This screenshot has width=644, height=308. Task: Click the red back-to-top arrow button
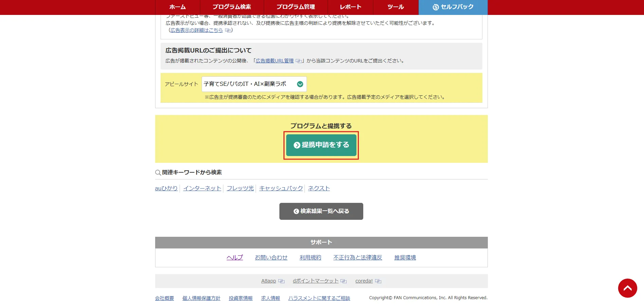point(627,288)
